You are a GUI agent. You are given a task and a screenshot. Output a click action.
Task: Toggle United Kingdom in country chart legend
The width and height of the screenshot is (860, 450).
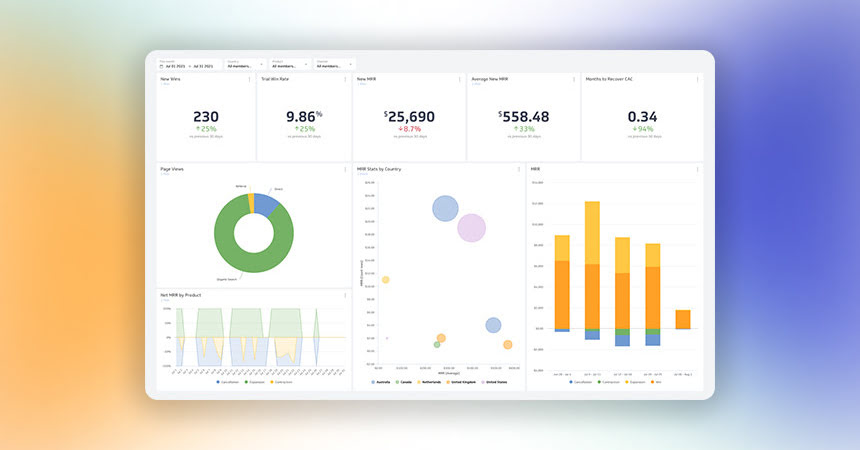(x=462, y=382)
